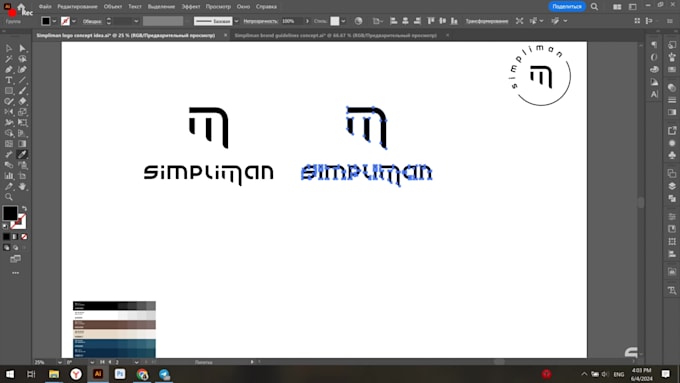Select the Rectangle tool
This screenshot has width=680, height=383.
(9, 91)
